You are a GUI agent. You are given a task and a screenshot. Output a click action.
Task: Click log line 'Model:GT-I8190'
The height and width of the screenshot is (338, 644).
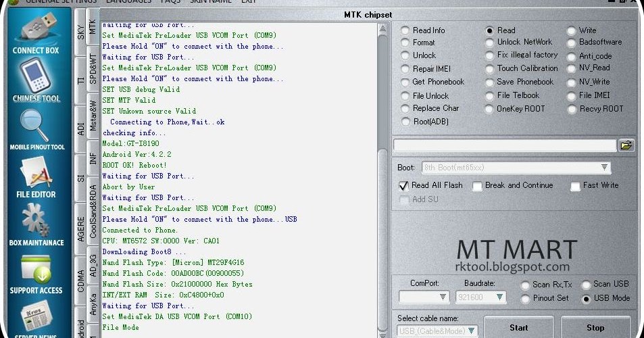[130, 144]
